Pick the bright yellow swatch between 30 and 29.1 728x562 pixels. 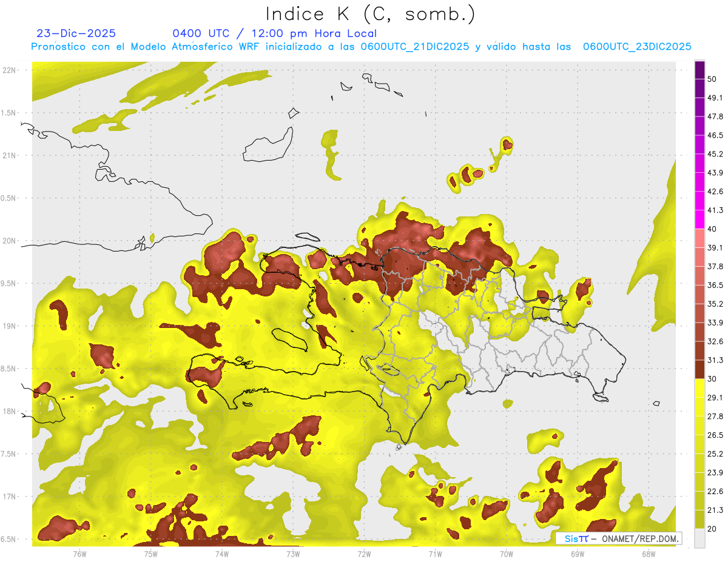click(699, 389)
